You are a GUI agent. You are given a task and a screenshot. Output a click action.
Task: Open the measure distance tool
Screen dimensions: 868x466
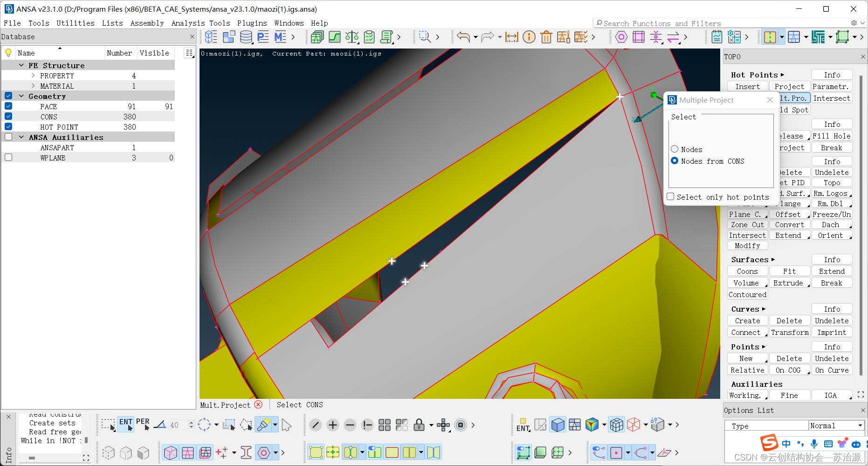click(x=511, y=37)
